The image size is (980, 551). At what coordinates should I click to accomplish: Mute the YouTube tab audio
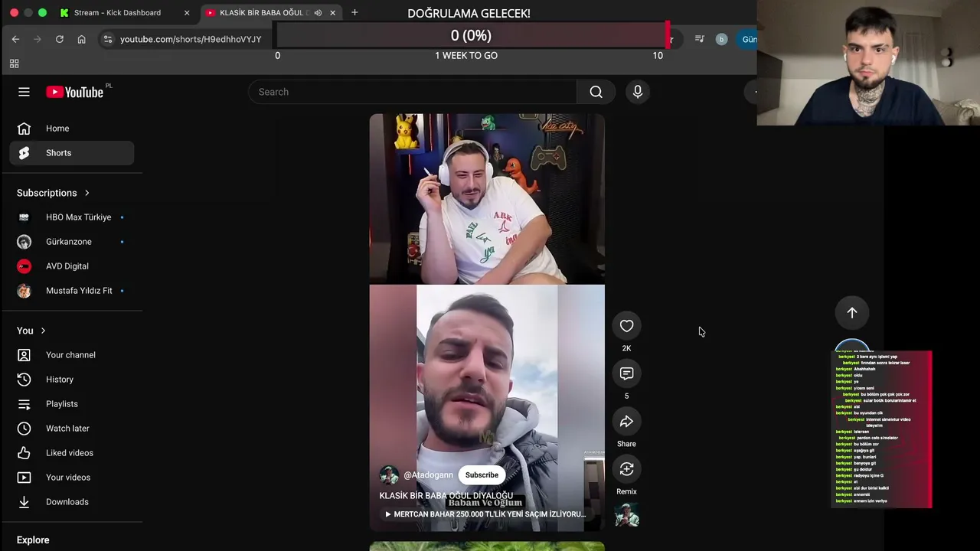click(318, 13)
